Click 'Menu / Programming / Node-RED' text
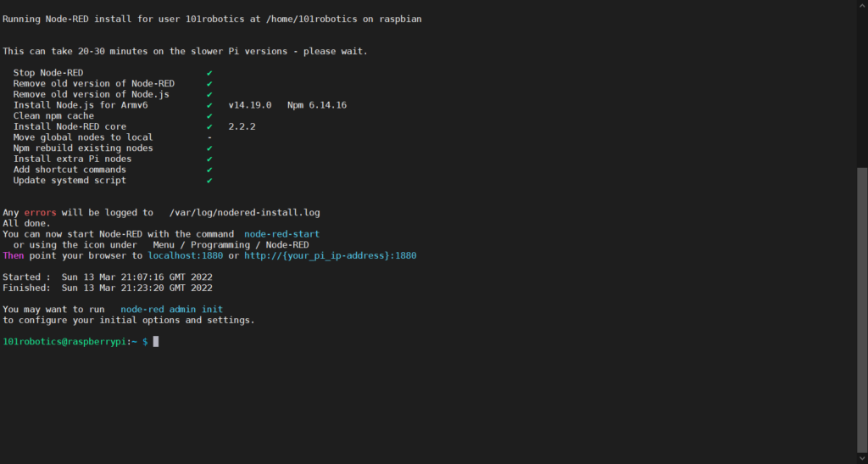The width and height of the screenshot is (868, 464). (231, 245)
